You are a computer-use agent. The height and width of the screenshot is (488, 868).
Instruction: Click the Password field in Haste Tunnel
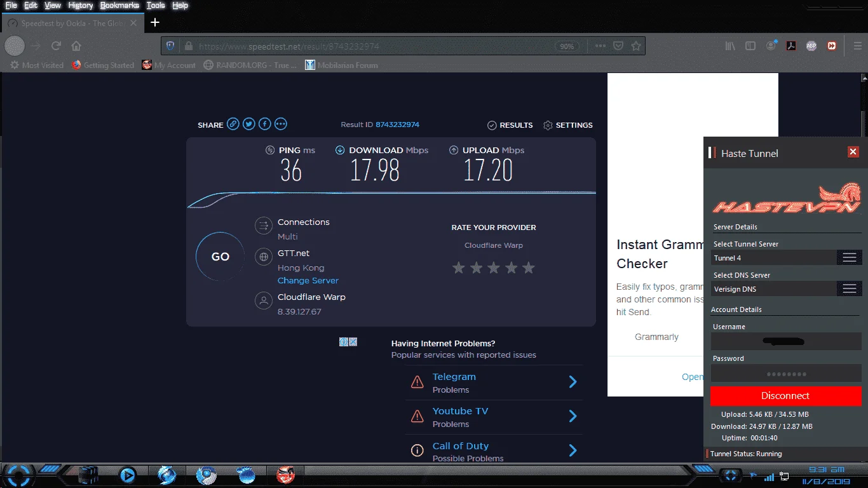(x=786, y=374)
